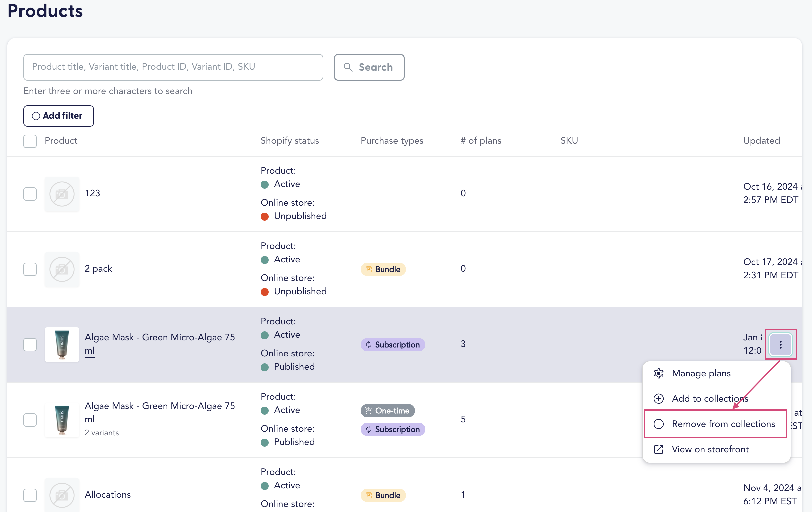Click the Nov 4, 2024 updated date
The width and height of the screenshot is (812, 512).
tap(772, 494)
